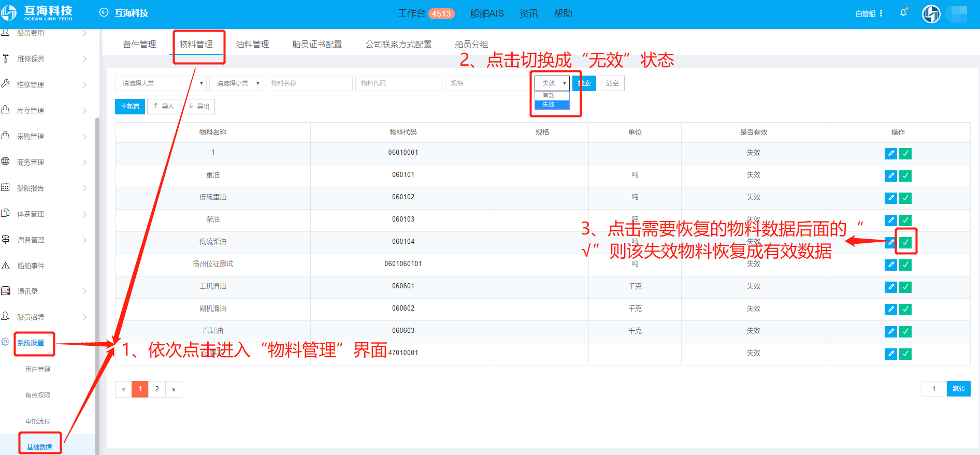Restore 低硫重油 using green checkmark
Image resolution: width=980 pixels, height=455 pixels.
(905, 198)
